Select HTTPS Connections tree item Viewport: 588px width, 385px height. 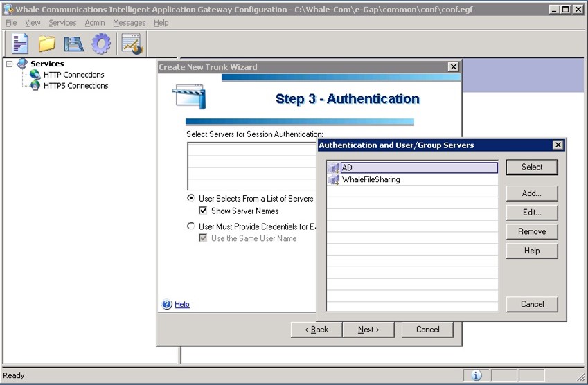pos(75,86)
